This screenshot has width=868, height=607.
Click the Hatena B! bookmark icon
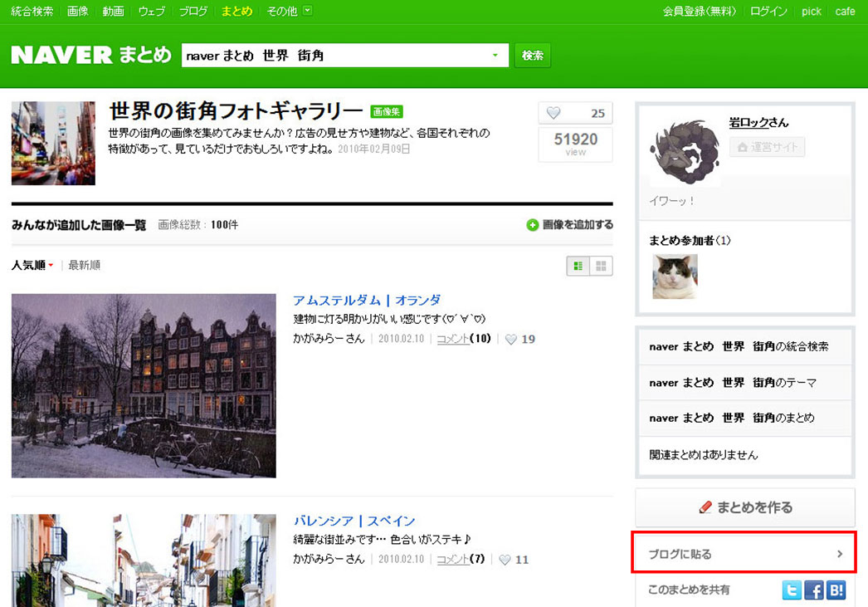click(x=836, y=590)
